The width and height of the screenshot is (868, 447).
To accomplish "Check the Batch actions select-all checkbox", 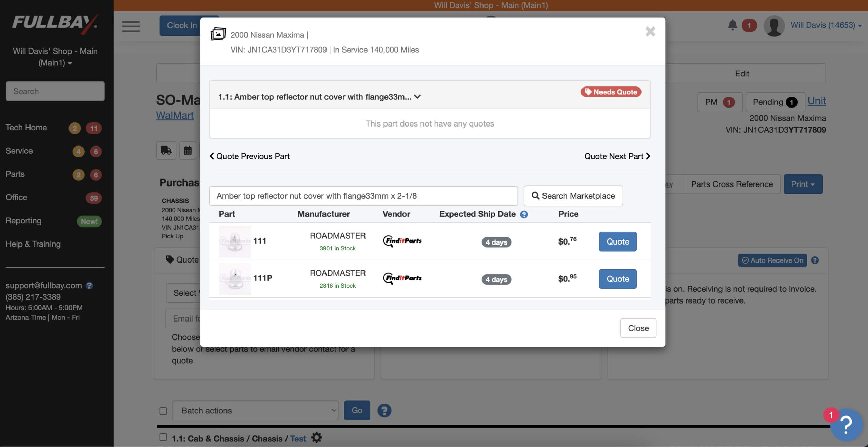I will tap(163, 410).
